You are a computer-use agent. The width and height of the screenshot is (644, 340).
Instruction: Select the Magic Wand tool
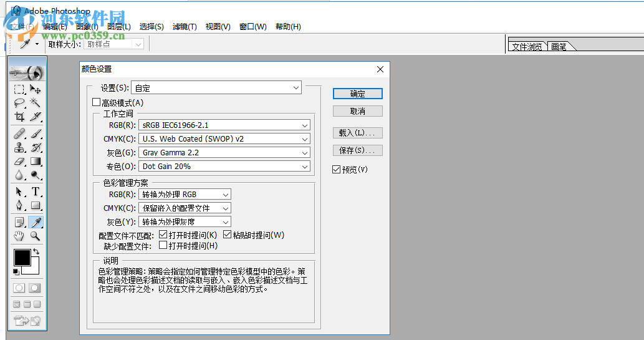(36, 103)
